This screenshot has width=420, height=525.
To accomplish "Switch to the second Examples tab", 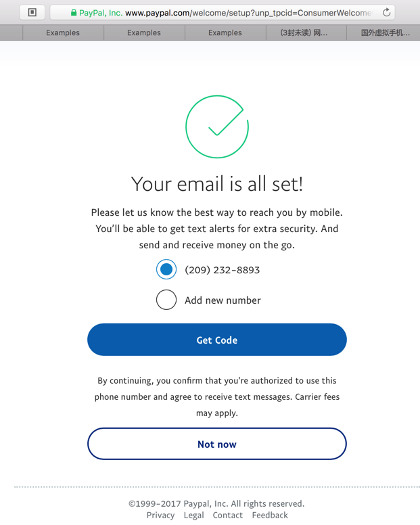I will pyautogui.click(x=144, y=32).
